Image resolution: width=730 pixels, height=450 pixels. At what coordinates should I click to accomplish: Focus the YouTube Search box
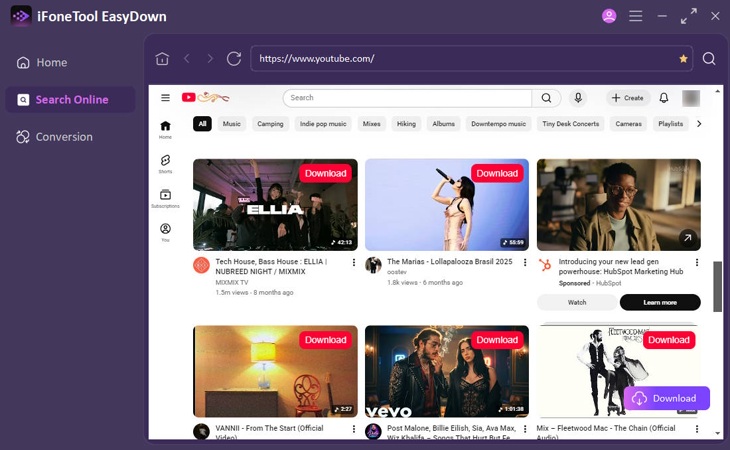[407, 98]
